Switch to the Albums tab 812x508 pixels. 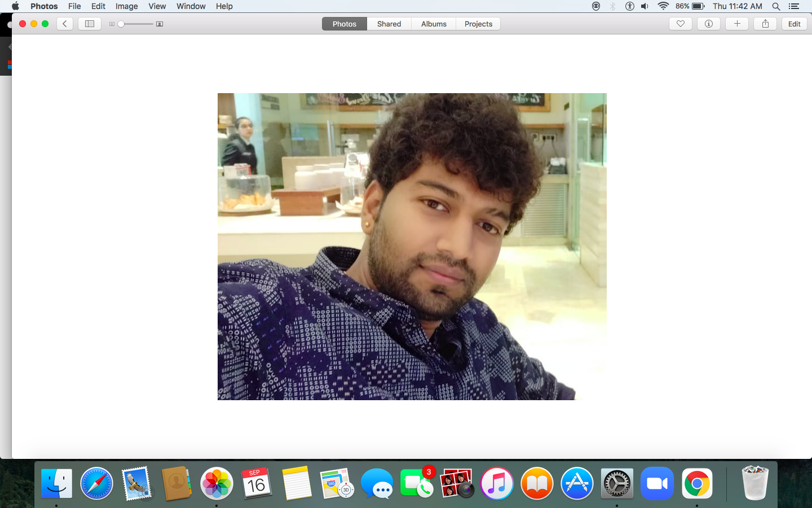pyautogui.click(x=434, y=24)
